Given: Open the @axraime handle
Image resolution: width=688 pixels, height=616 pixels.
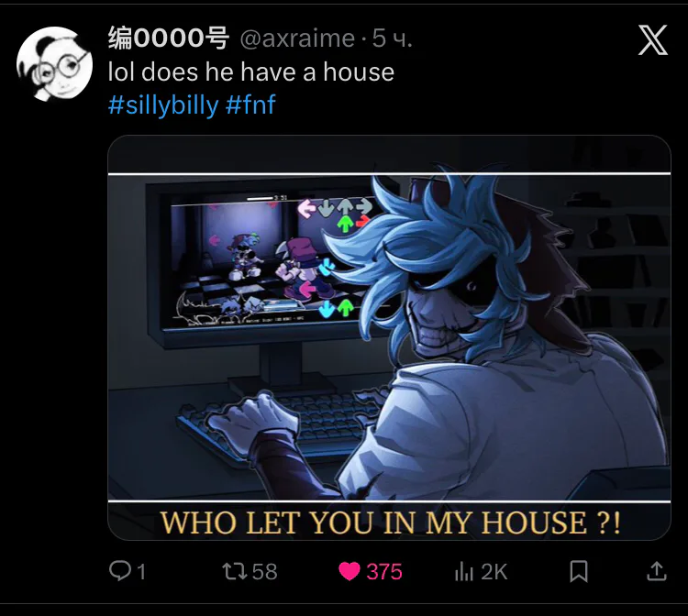Looking at the screenshot, I should [x=297, y=38].
